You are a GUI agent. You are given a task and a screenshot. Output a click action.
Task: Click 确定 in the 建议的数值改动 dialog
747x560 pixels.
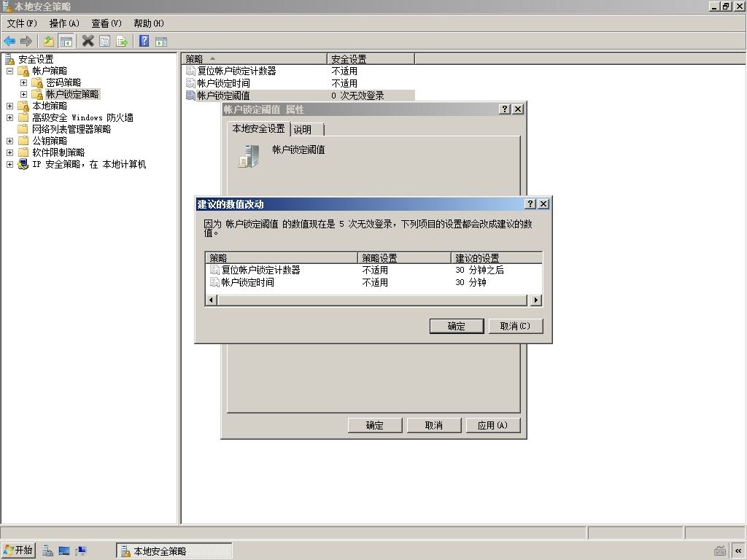[457, 326]
